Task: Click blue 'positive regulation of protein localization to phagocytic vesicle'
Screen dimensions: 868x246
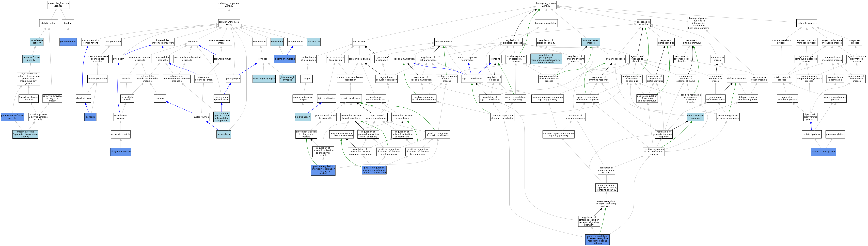Action: coord(323,170)
